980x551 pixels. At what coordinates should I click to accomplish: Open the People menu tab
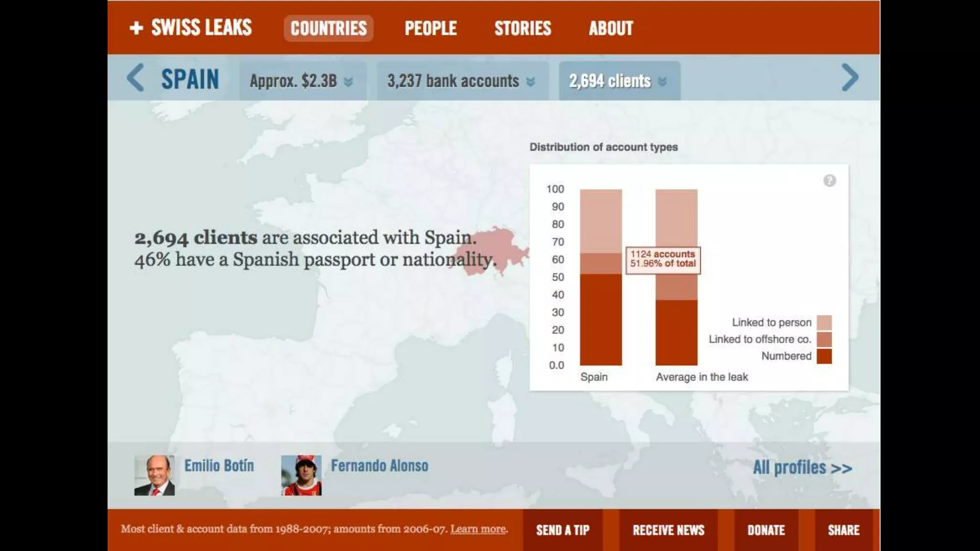click(x=431, y=29)
